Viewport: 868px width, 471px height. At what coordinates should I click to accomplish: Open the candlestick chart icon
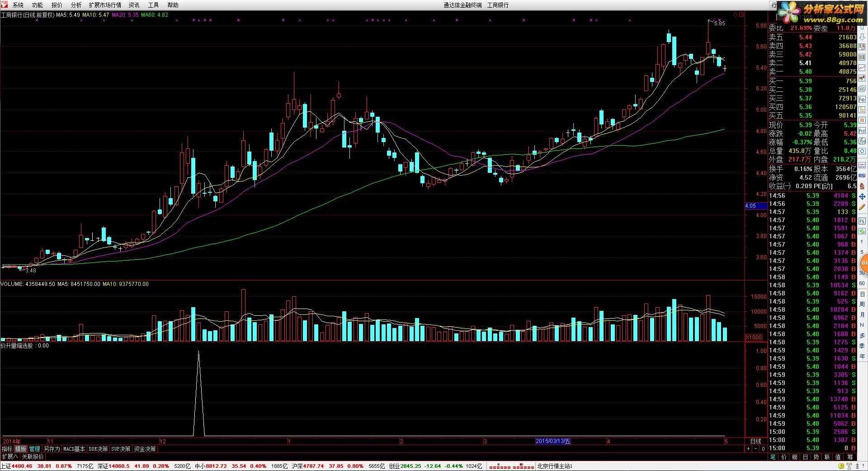862,78
